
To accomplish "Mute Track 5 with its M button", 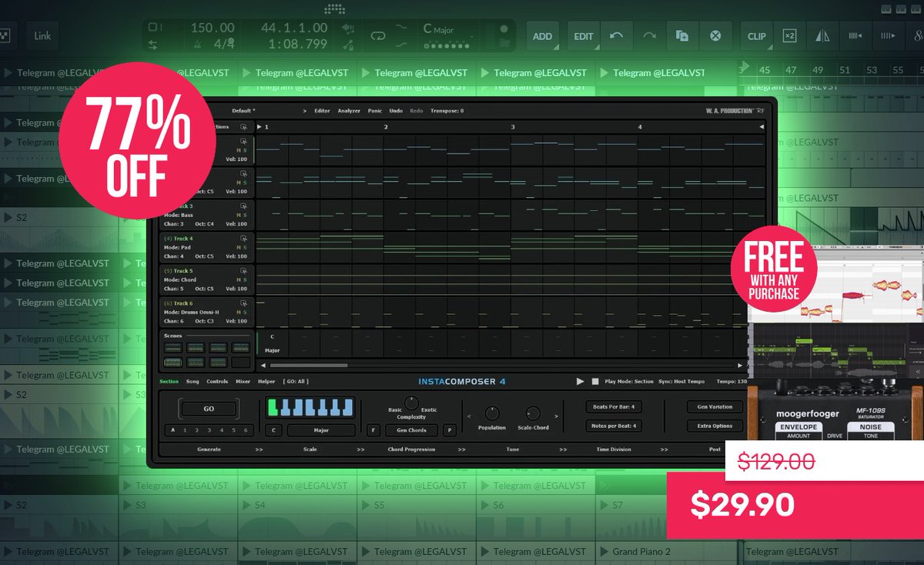I will point(238,279).
